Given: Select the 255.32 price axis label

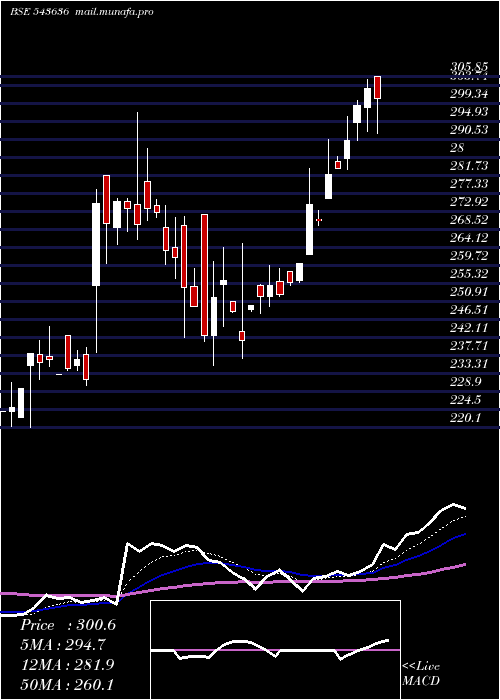Looking at the screenshot, I should tap(469, 274).
